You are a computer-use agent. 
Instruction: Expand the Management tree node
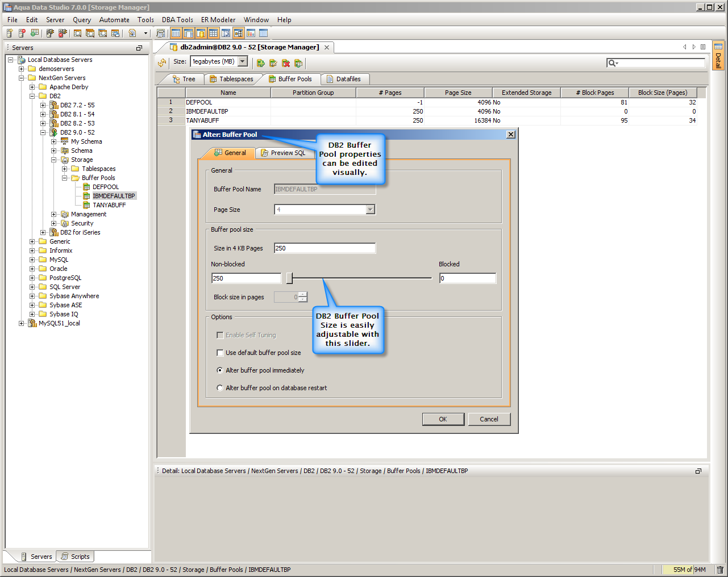click(x=54, y=214)
